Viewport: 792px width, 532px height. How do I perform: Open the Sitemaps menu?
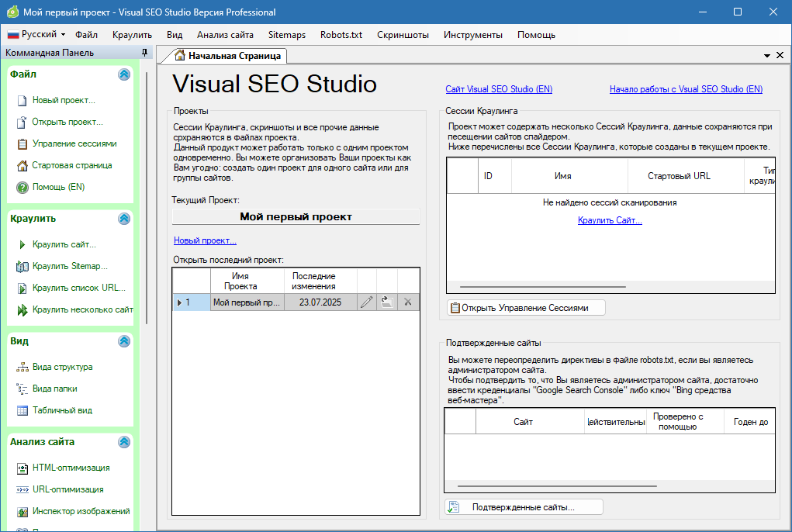(x=287, y=35)
